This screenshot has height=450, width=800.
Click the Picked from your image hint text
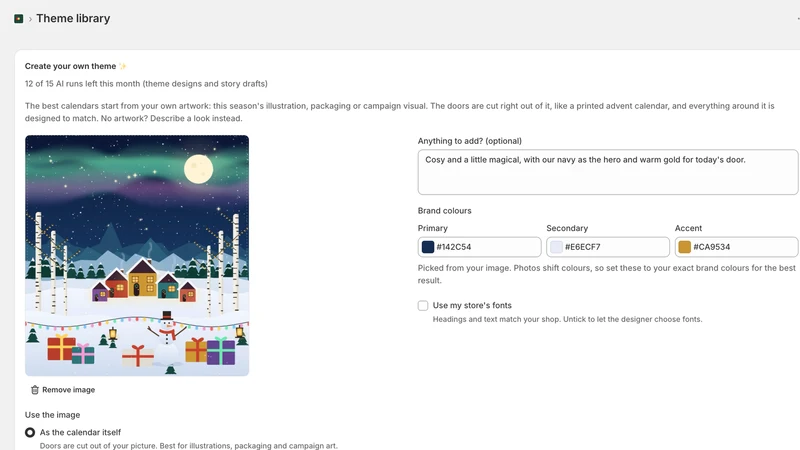(x=607, y=274)
